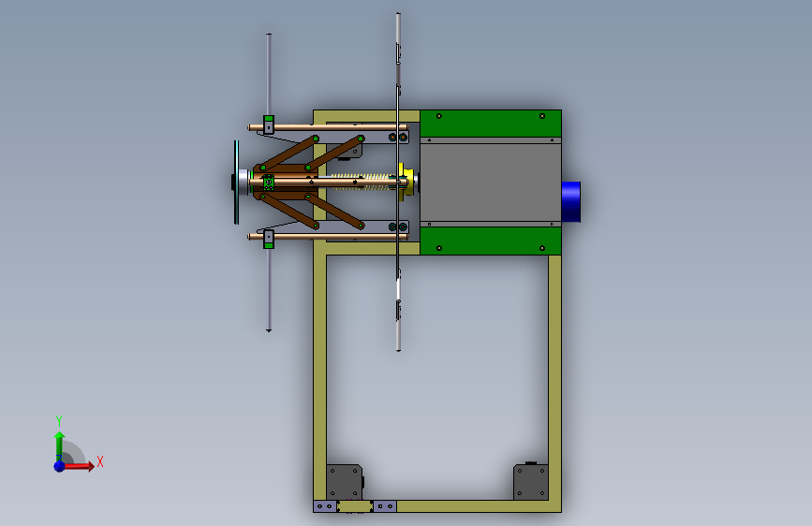Pick the lower green mounting plate
The width and height of the screenshot is (812, 526).
coord(491,241)
